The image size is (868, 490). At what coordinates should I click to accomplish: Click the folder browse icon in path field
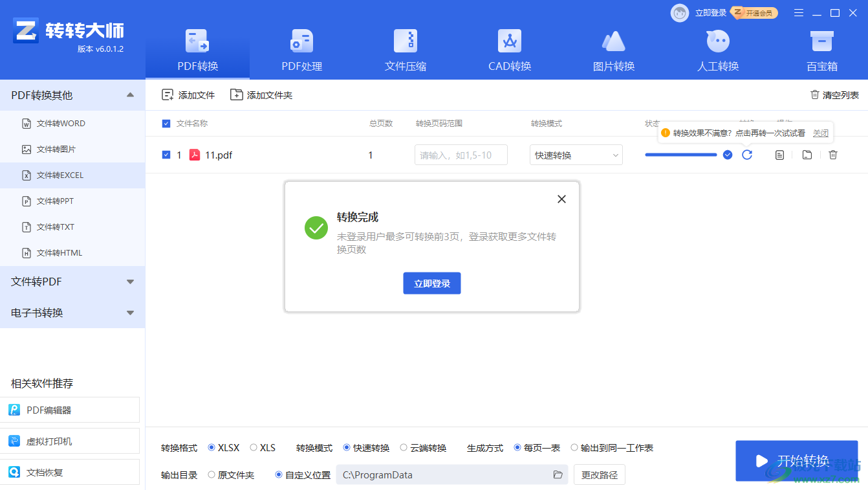[x=558, y=474]
